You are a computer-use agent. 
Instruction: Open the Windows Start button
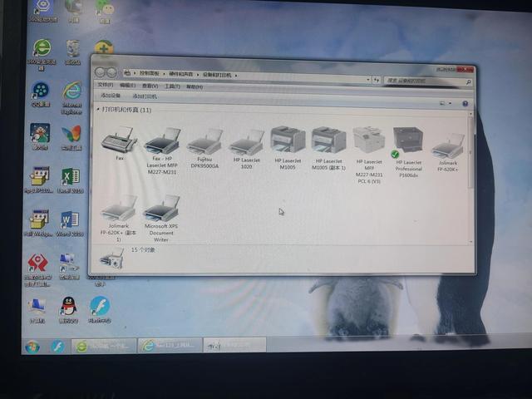[32, 347]
